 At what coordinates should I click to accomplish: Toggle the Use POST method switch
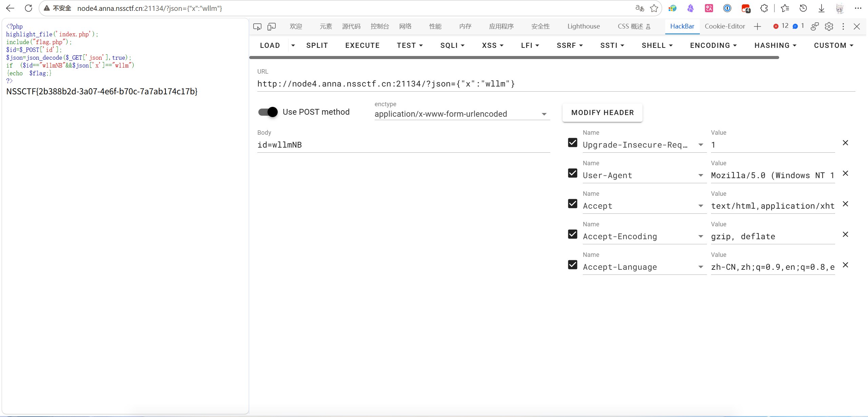(268, 112)
